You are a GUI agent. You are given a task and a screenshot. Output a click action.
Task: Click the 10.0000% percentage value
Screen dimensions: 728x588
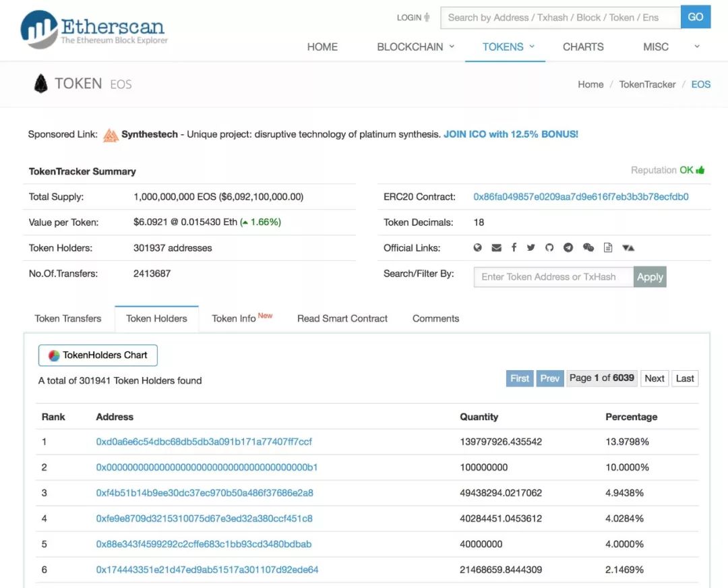pos(628,467)
